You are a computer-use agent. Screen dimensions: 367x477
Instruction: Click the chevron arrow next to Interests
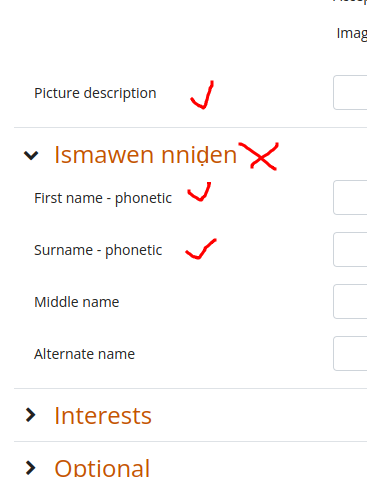coord(30,415)
